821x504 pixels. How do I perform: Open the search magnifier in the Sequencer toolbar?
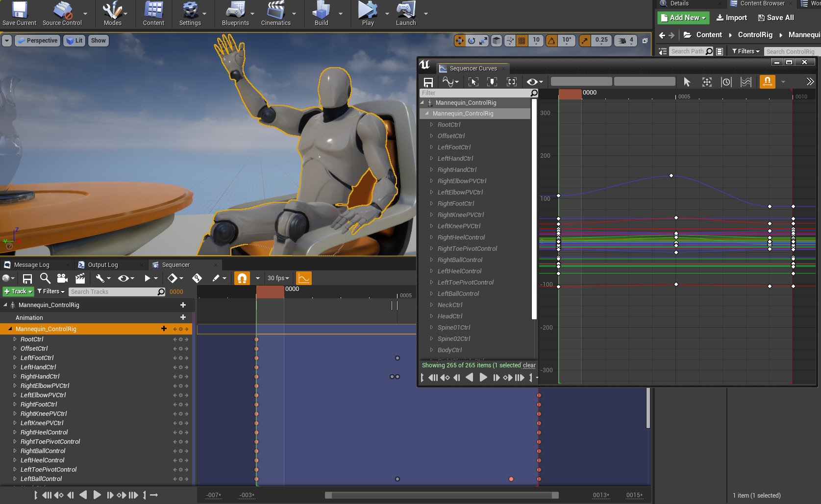point(45,278)
